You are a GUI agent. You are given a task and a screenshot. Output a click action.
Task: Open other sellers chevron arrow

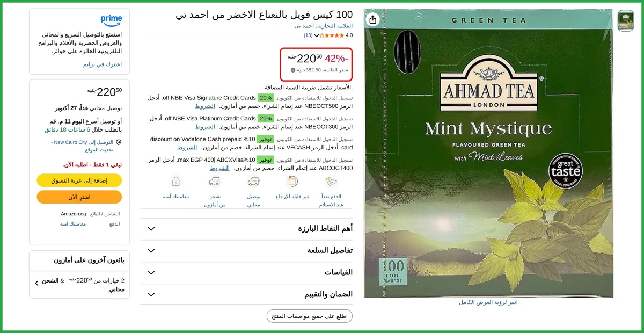[36, 283]
